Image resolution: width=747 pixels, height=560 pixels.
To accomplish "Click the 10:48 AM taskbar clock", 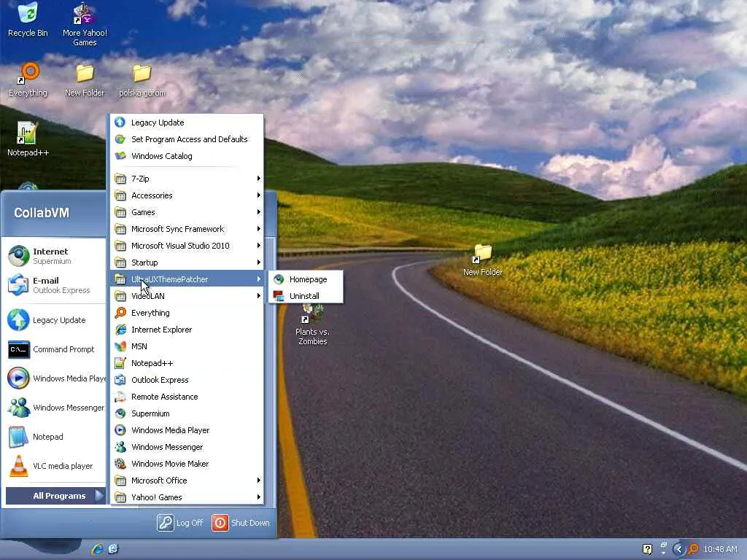I will [x=720, y=549].
